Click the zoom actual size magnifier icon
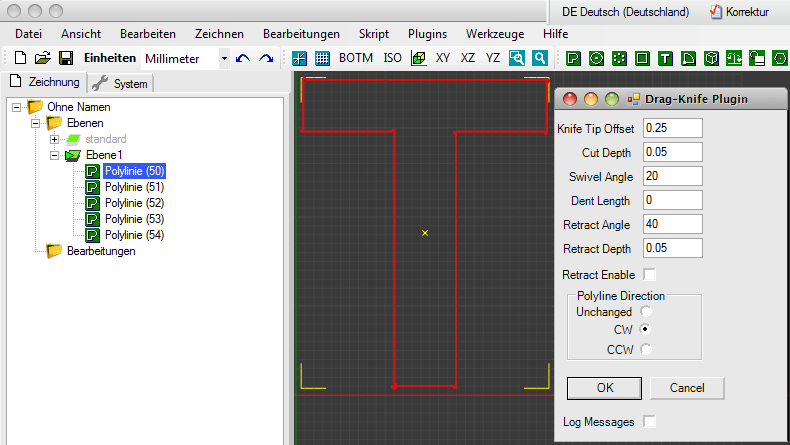The image size is (790, 445). point(540,58)
